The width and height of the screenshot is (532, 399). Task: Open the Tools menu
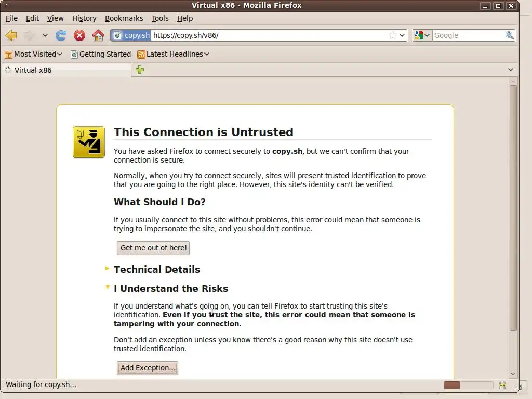coord(160,18)
